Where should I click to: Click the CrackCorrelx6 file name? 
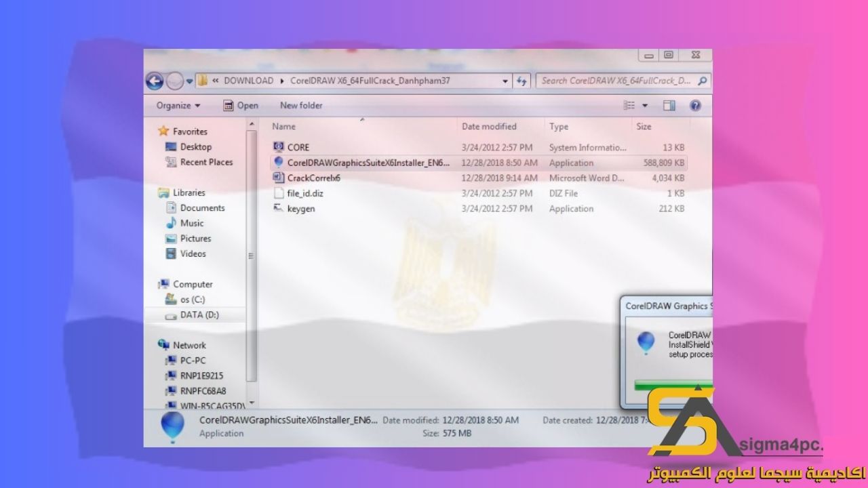pos(314,178)
